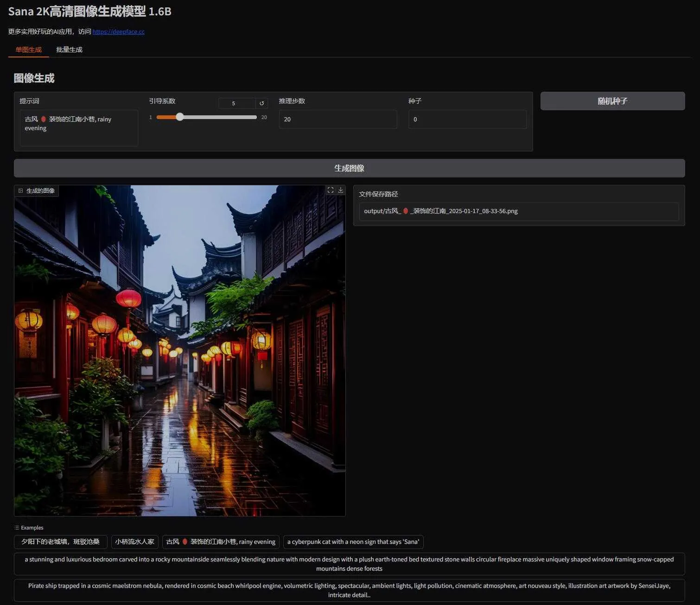The width and height of the screenshot is (700, 605).
Task: Switch to the 批量生成 tab
Action: click(x=69, y=50)
